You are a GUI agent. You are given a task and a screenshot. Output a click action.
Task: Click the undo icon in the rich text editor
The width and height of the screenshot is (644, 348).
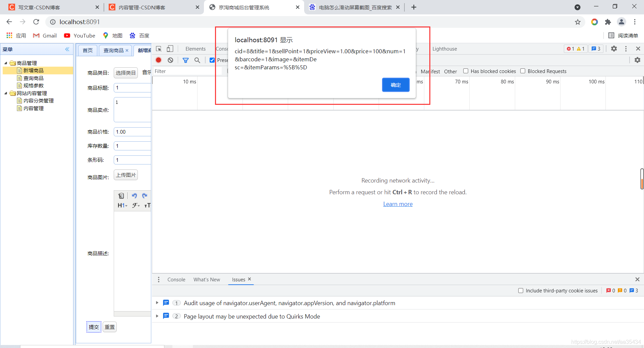click(x=134, y=196)
